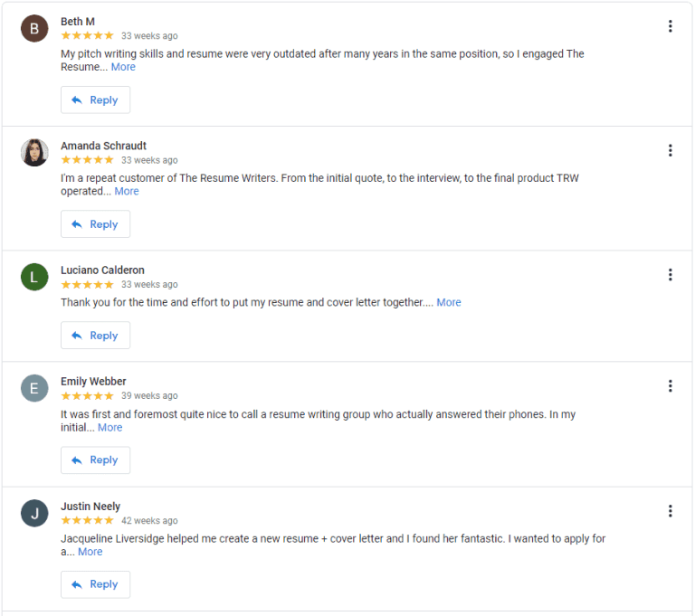Expand Beth M's review with More

click(x=123, y=67)
